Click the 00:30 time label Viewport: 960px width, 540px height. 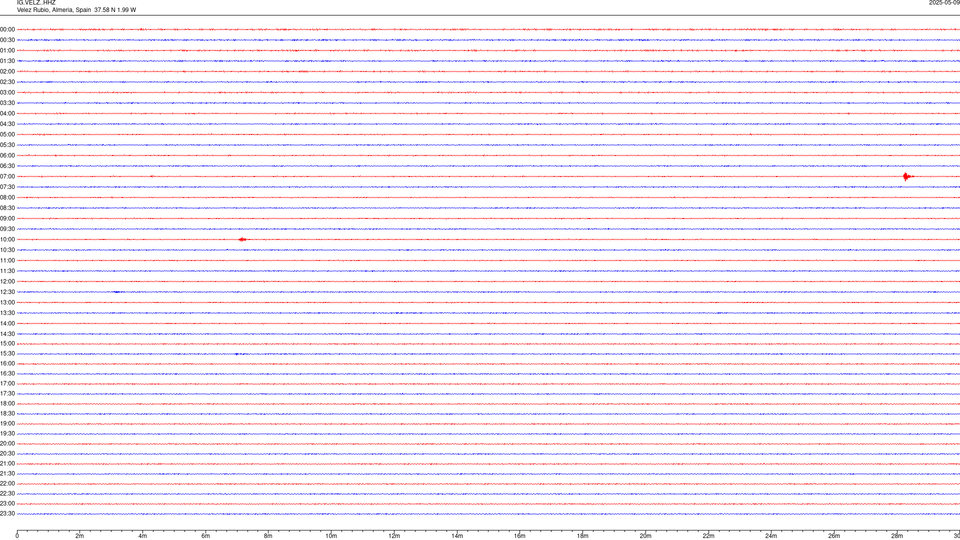(7, 40)
